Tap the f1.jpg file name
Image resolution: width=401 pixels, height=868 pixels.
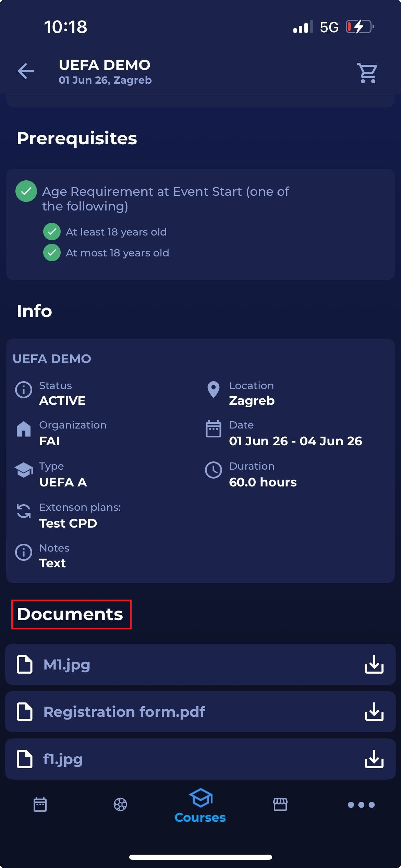[x=63, y=759]
